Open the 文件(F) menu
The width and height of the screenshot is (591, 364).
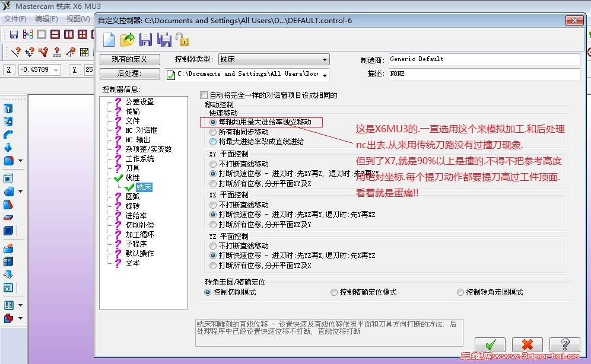(x=15, y=19)
